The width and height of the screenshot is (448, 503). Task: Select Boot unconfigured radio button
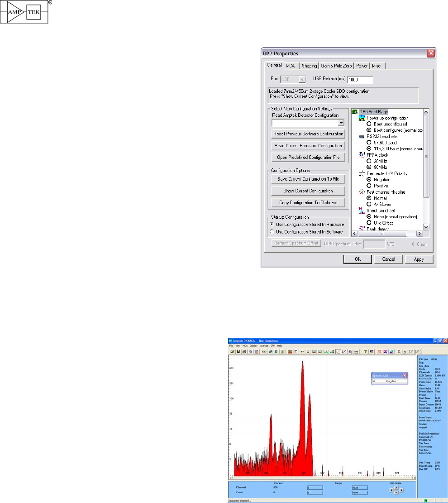[x=369, y=124]
